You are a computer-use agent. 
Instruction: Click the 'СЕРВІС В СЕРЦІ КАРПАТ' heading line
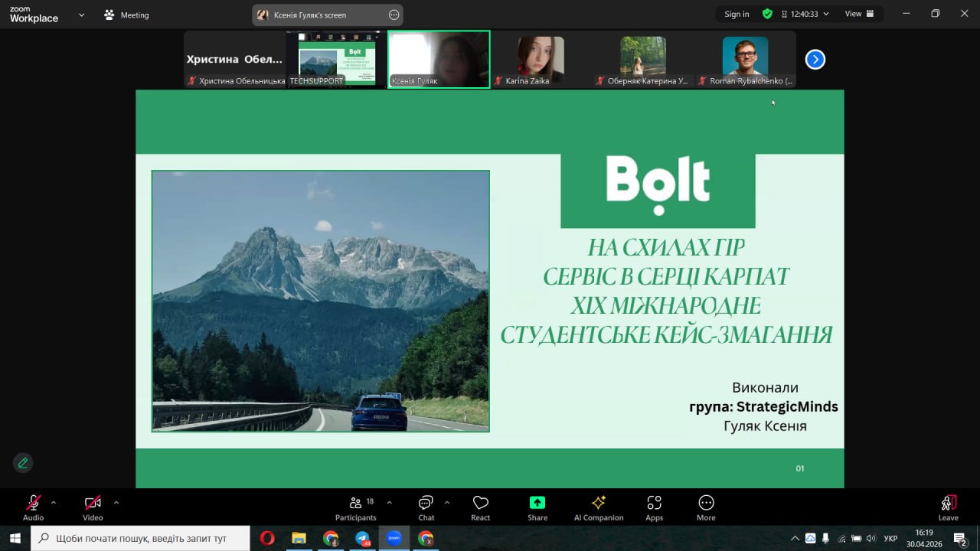pos(666,276)
